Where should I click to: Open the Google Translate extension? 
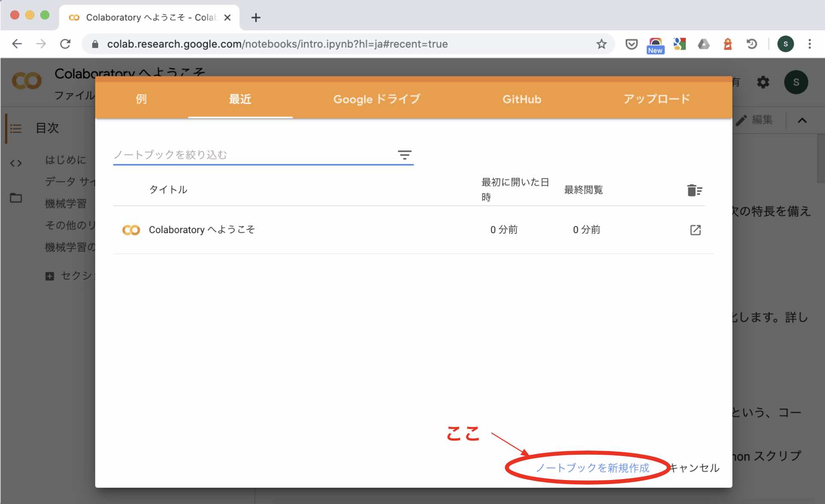(x=680, y=44)
